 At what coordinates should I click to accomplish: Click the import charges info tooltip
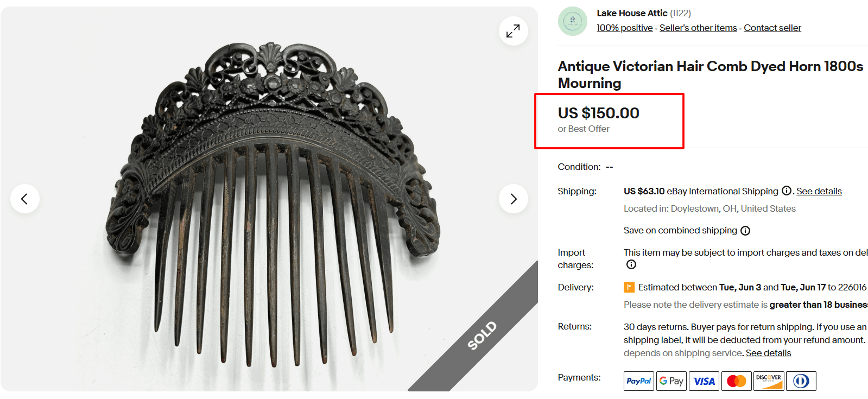click(631, 264)
